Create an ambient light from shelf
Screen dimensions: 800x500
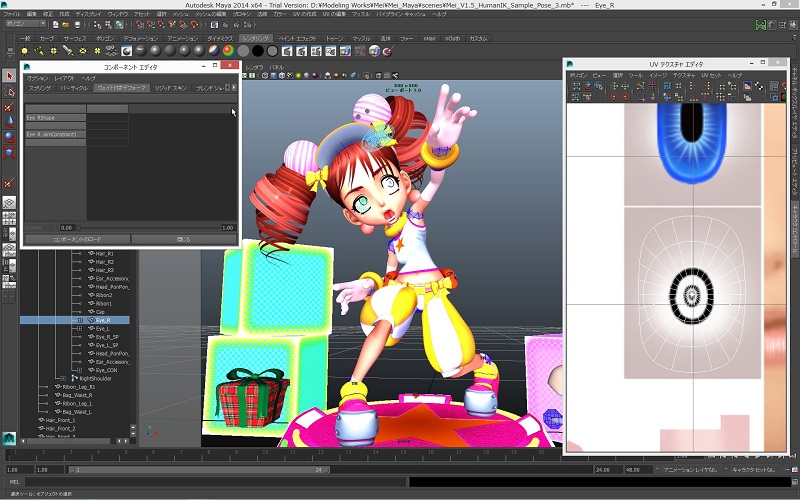click(x=24, y=51)
